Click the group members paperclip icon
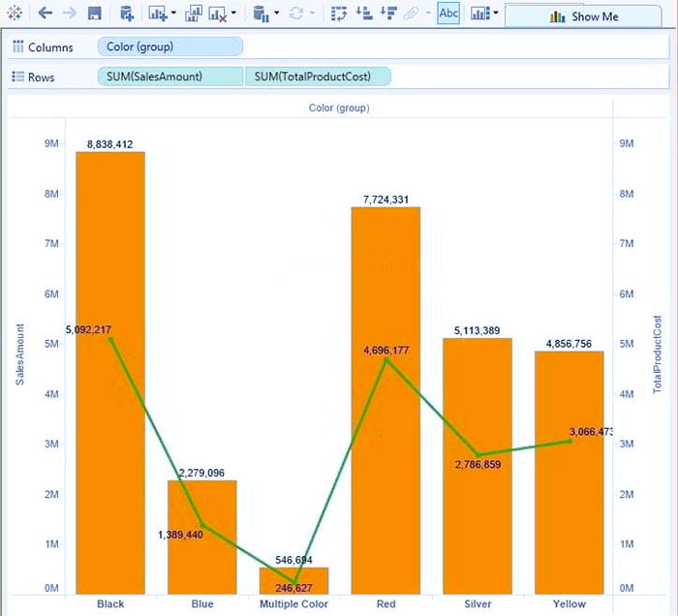The height and width of the screenshot is (616, 678). pos(412,14)
